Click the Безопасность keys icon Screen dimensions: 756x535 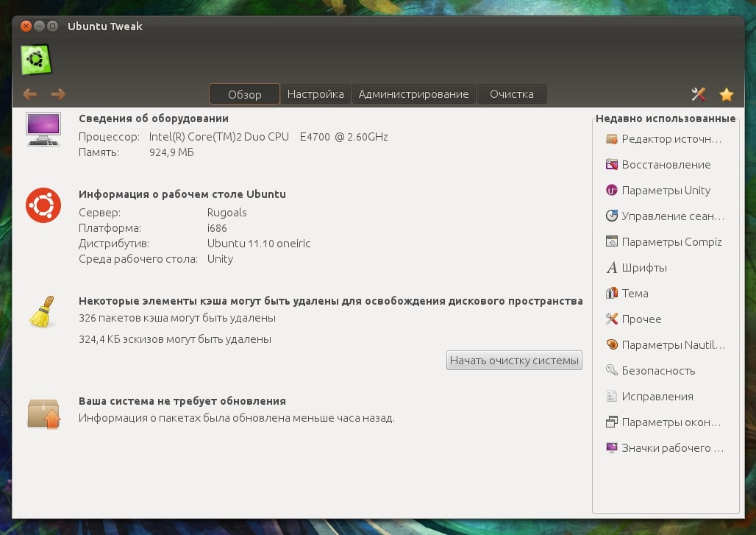point(611,370)
